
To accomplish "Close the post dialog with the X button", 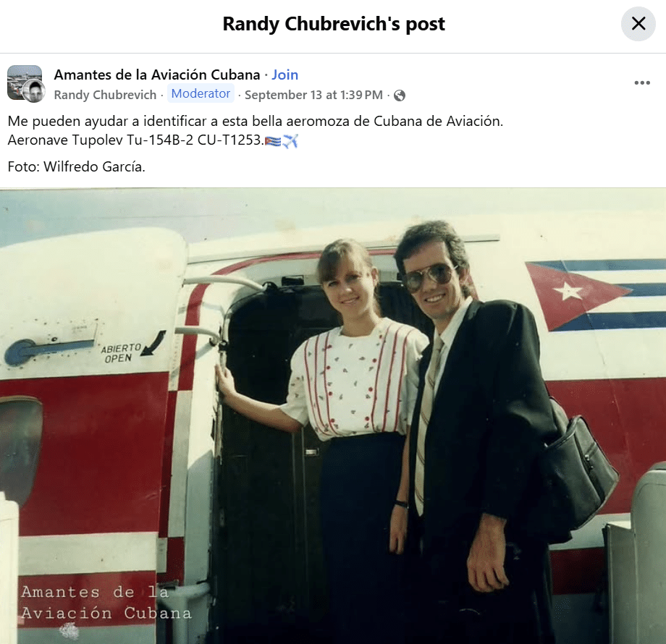I will (638, 24).
